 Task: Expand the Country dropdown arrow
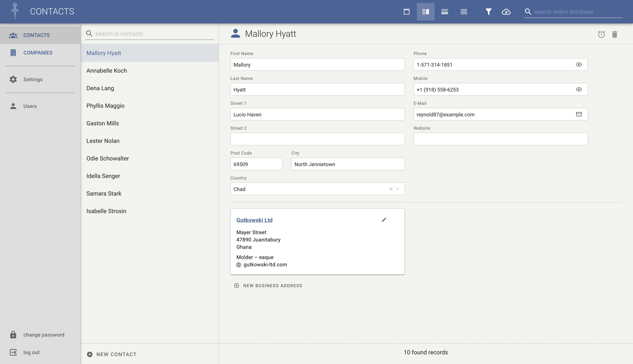pyautogui.click(x=398, y=189)
